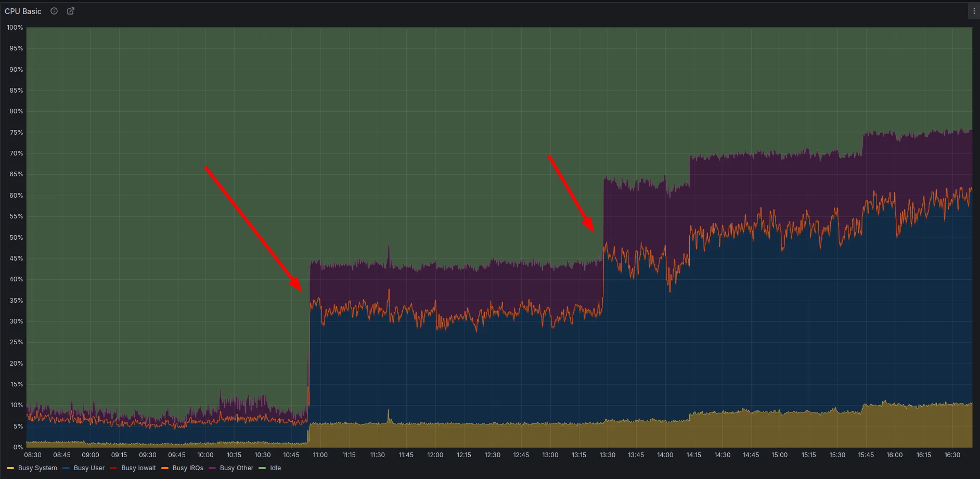Click the 50% label on the y-axis

pos(16,238)
